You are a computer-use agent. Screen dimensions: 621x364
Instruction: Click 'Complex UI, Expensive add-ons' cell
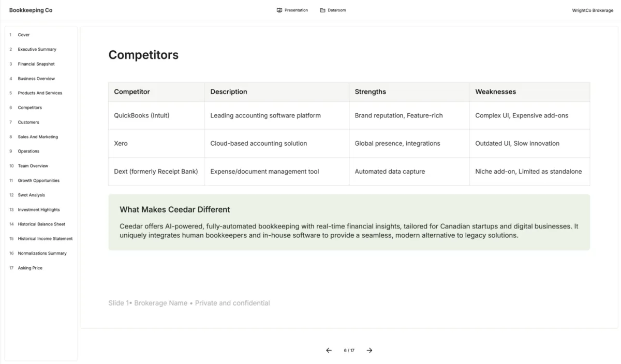529,115
